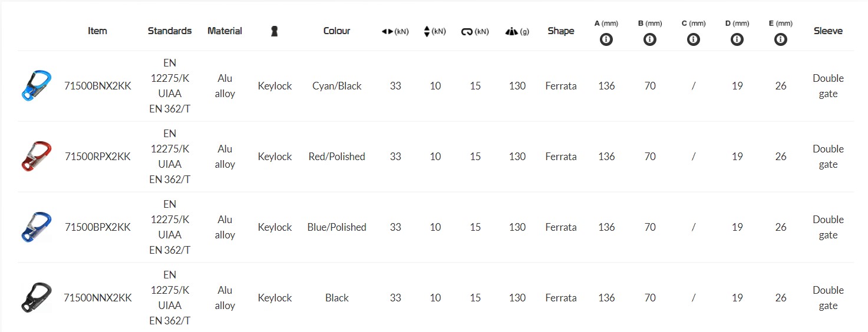Click the open gate strength icon
This screenshot has width=868, height=332.
coord(467,32)
